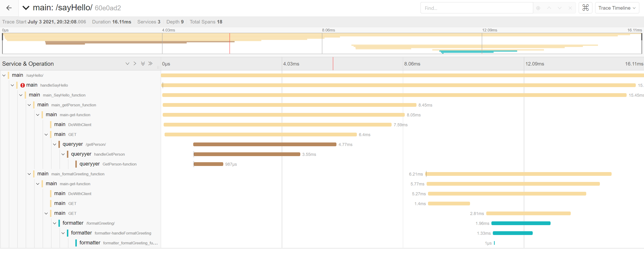Collapse the main_getPerson_function span
This screenshot has height=277, width=644.
29,105
